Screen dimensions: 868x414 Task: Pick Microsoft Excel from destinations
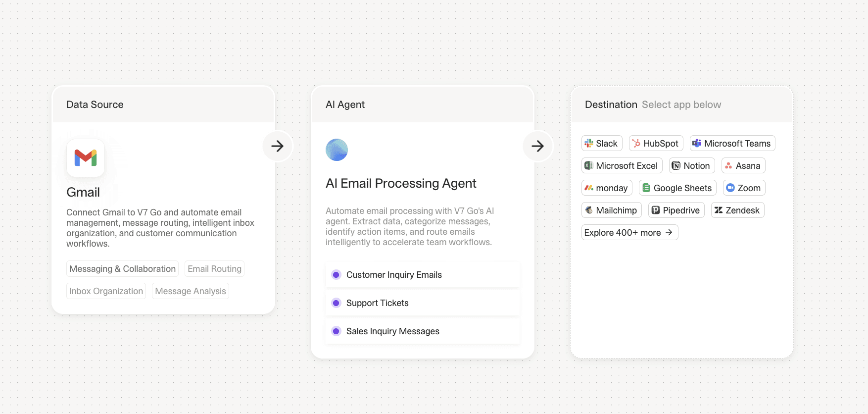622,165
